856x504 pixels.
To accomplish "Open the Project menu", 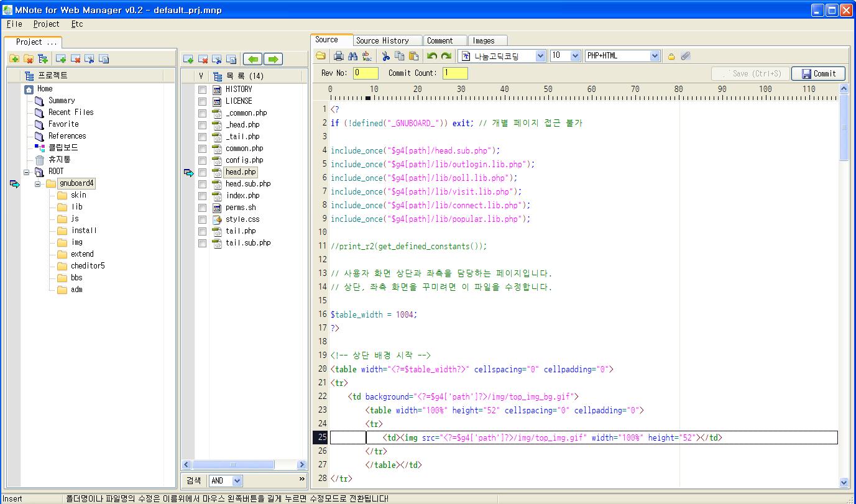I will point(46,24).
